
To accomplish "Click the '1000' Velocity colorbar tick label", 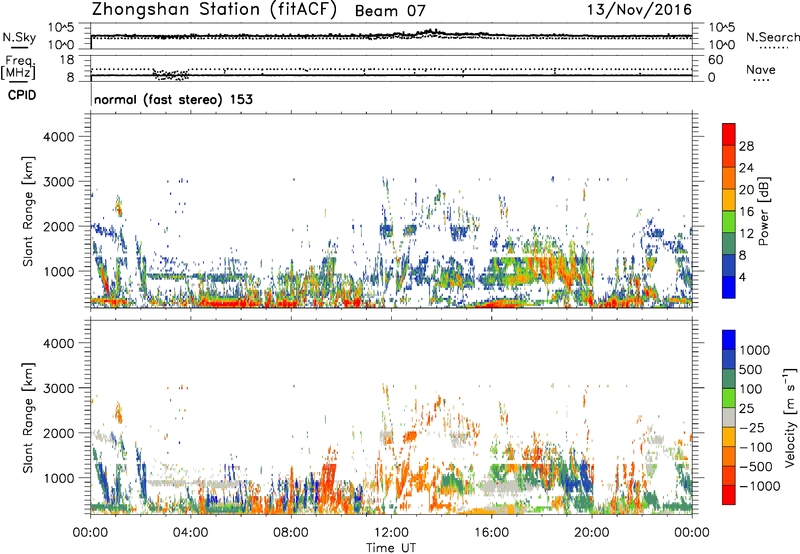I will (754, 350).
